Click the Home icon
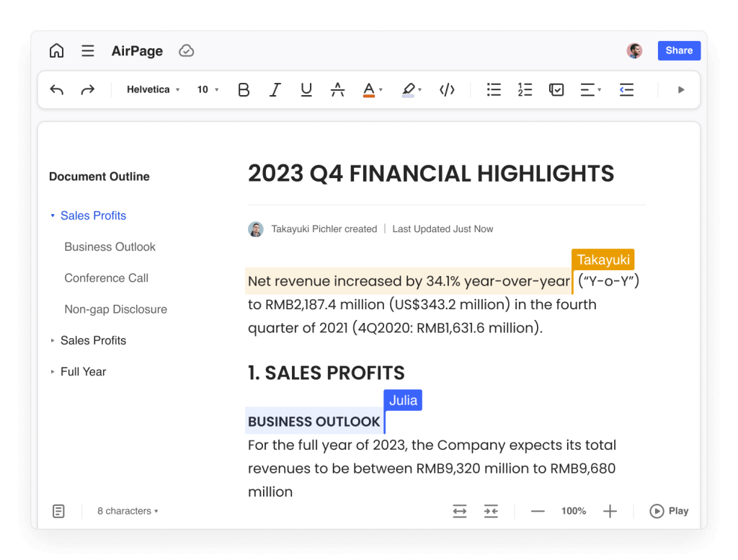This screenshot has height=560, width=738. click(56, 50)
